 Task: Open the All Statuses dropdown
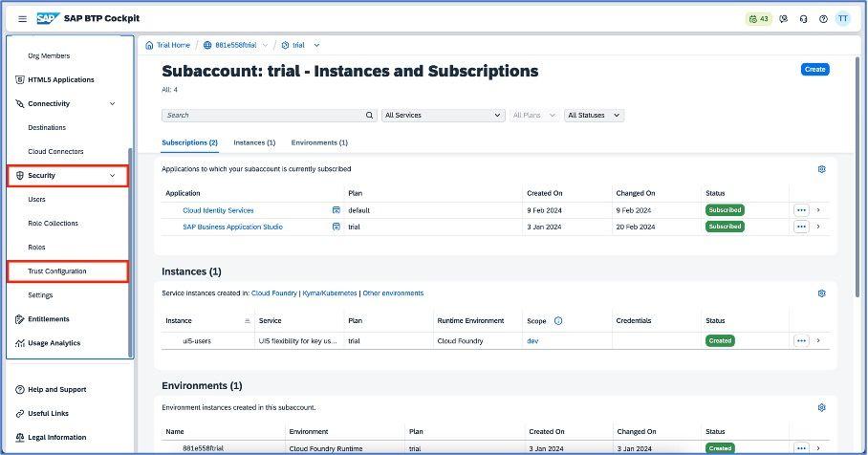[594, 115]
